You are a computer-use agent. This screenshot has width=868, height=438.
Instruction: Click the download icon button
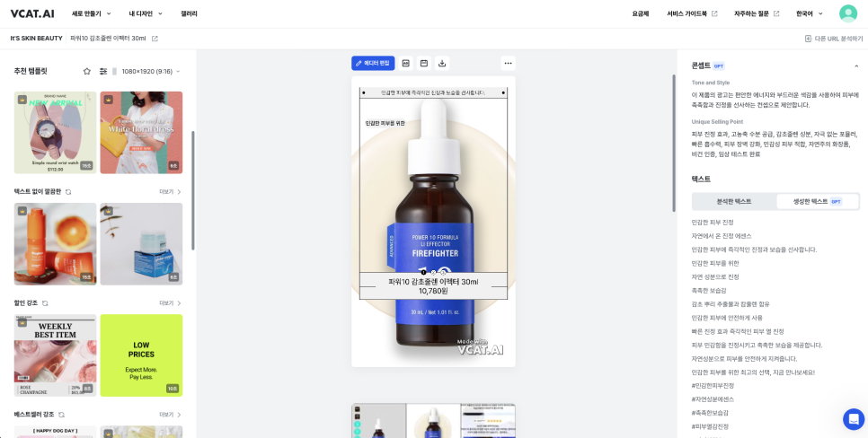[x=442, y=63]
